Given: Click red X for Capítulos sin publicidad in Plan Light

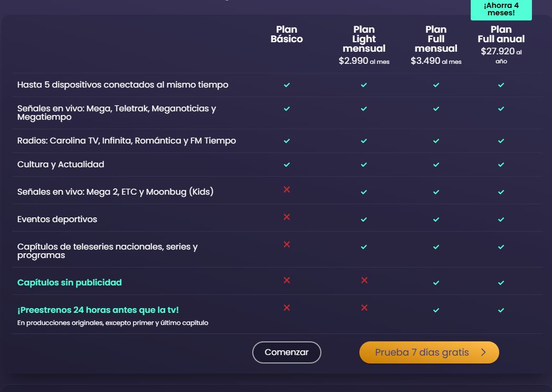Looking at the screenshot, I should [364, 280].
